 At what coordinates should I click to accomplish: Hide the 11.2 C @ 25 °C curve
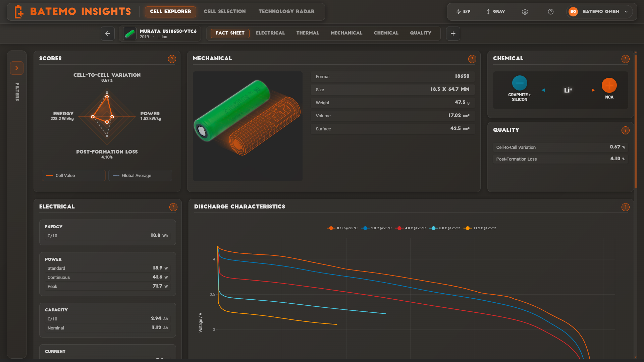click(480, 228)
